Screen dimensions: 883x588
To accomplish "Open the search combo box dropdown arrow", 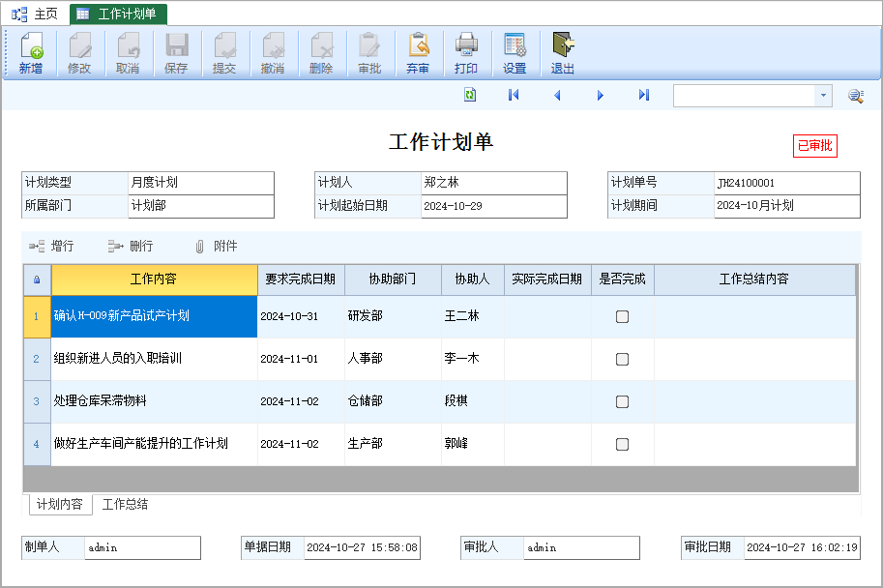I will (x=823, y=96).
